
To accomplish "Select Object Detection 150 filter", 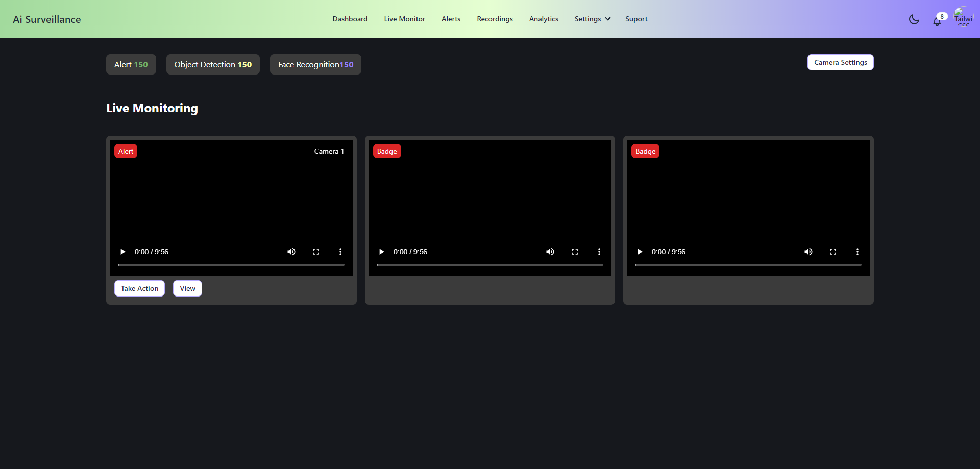I will [x=213, y=64].
